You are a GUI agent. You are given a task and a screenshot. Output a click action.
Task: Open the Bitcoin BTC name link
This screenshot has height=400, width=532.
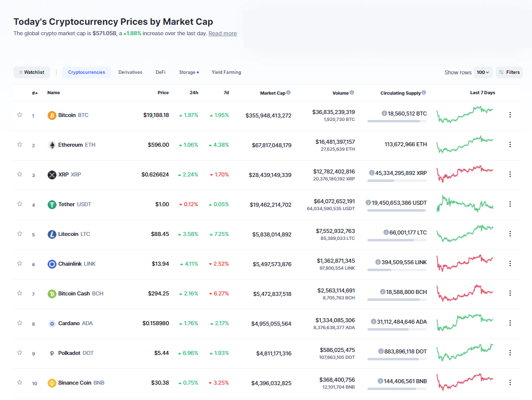tap(73, 115)
